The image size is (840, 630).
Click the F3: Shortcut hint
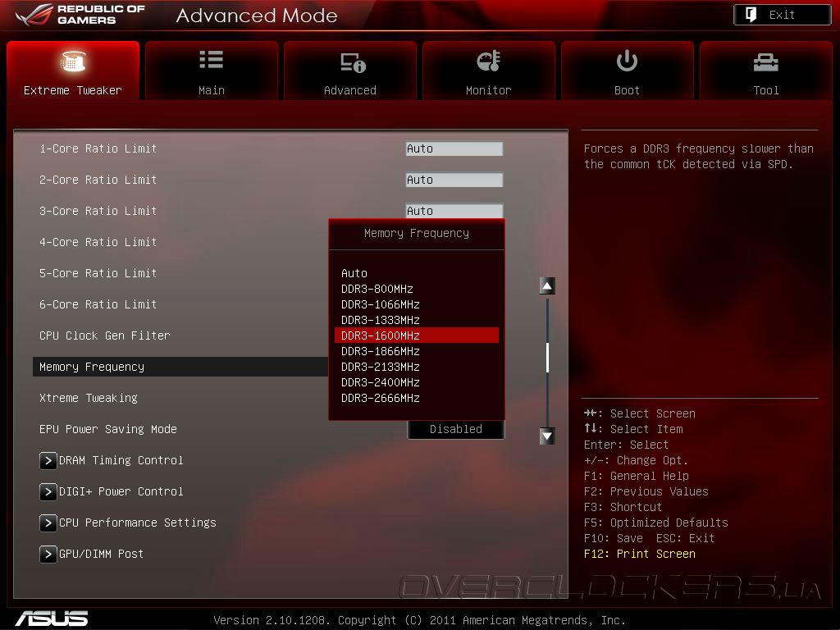[623, 507]
